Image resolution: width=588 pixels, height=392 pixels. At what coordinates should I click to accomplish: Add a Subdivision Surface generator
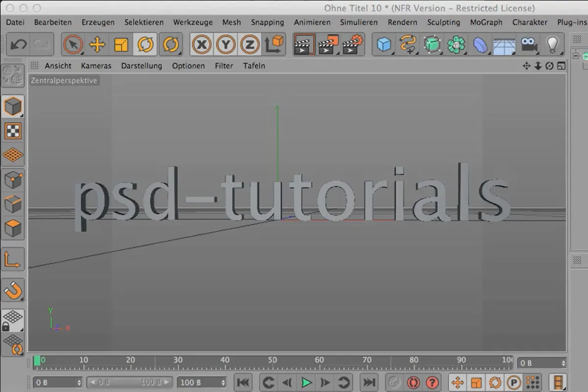[432, 45]
